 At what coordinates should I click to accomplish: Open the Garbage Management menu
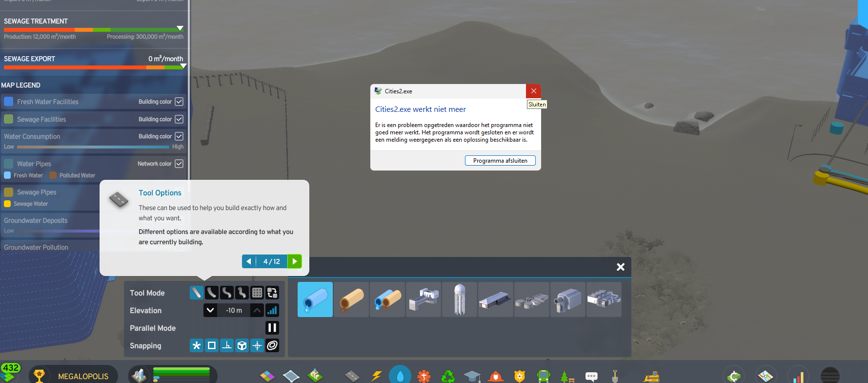coord(448,376)
